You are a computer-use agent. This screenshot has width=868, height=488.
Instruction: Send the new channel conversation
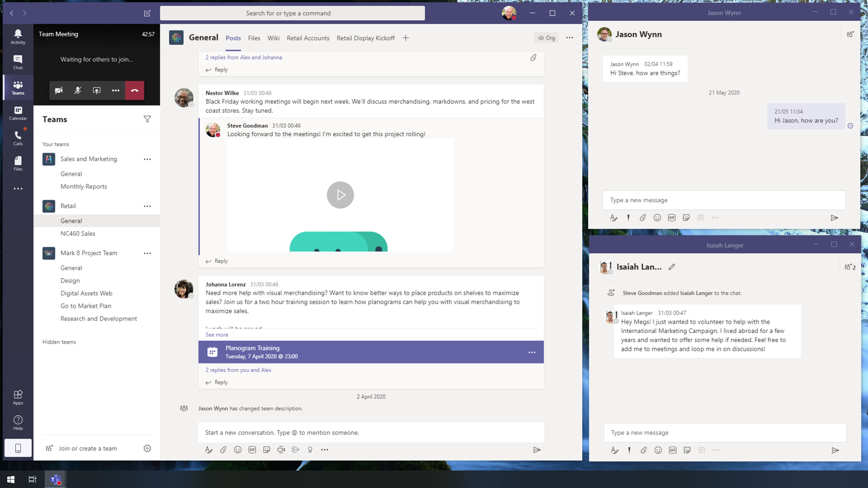tap(537, 450)
